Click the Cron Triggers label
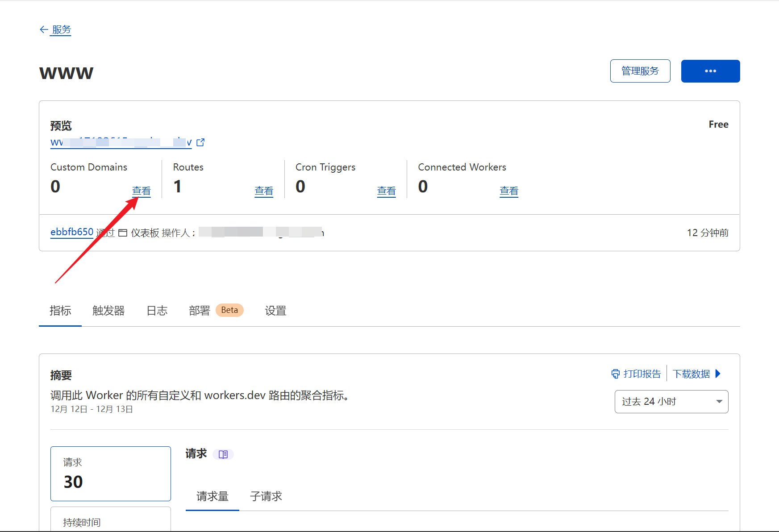Viewport: 779px width, 532px height. 325,167
